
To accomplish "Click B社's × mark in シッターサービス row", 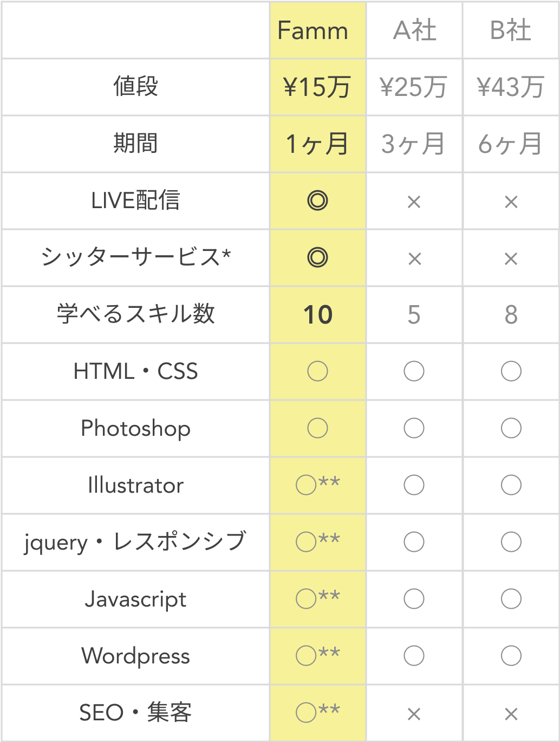I will pos(511,259).
